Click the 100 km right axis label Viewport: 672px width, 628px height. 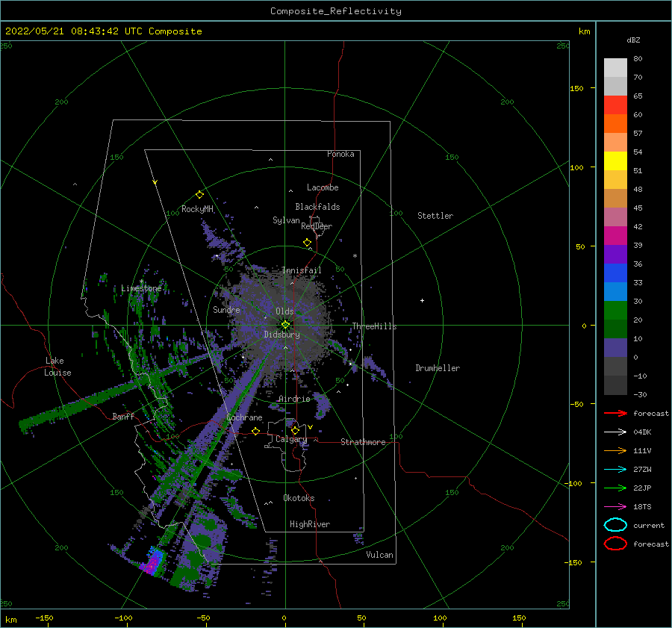coord(577,167)
